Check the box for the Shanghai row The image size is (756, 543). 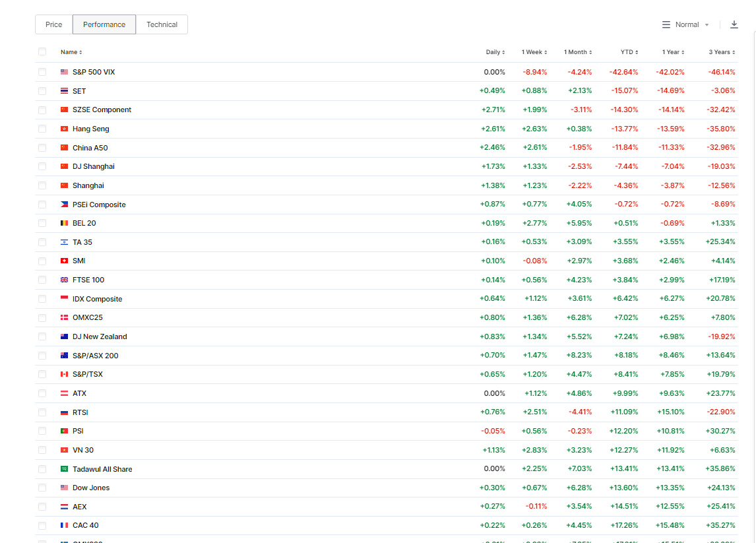[x=42, y=185]
